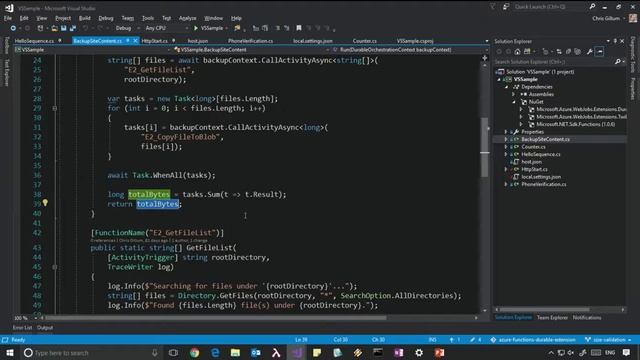The width and height of the screenshot is (640, 360).
Task: Click the Home icon in Solution Explorer
Action: tap(518, 52)
